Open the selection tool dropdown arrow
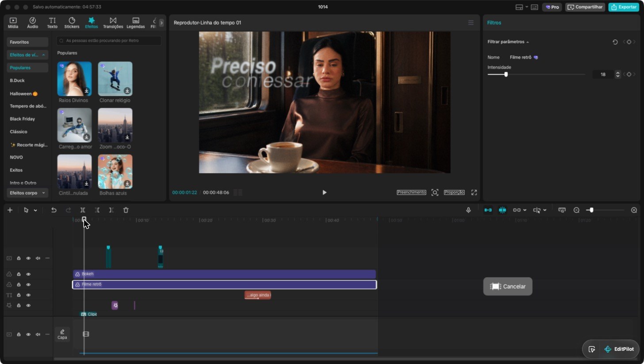644x364 pixels. (x=35, y=211)
